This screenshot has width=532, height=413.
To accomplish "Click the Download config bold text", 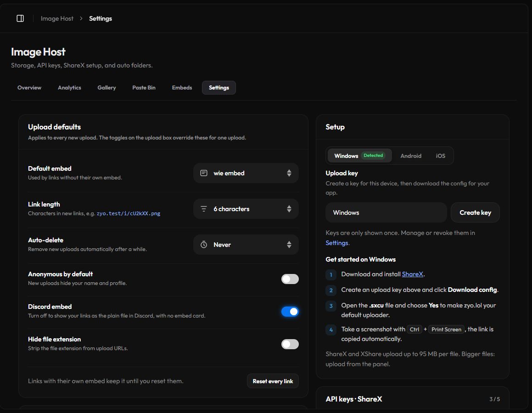I will pyautogui.click(x=472, y=290).
